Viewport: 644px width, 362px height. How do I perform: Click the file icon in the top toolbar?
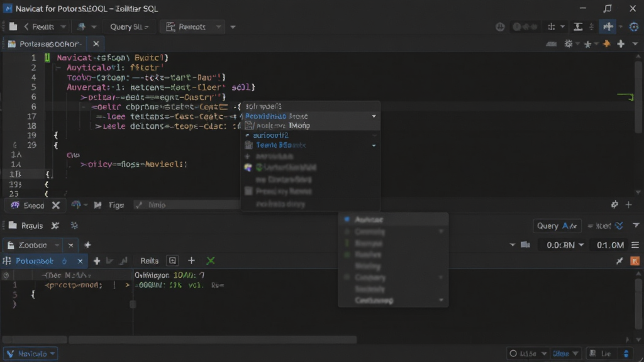coord(13,26)
